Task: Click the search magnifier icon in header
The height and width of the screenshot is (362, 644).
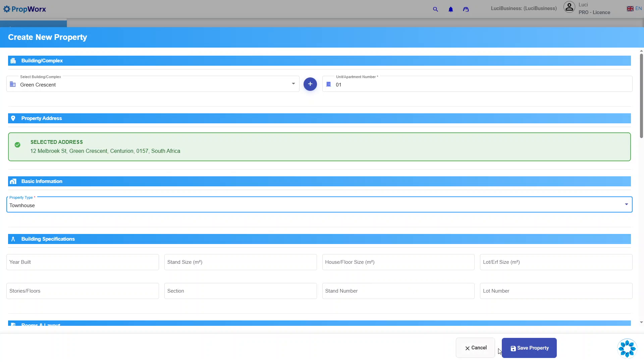Action: (x=435, y=9)
